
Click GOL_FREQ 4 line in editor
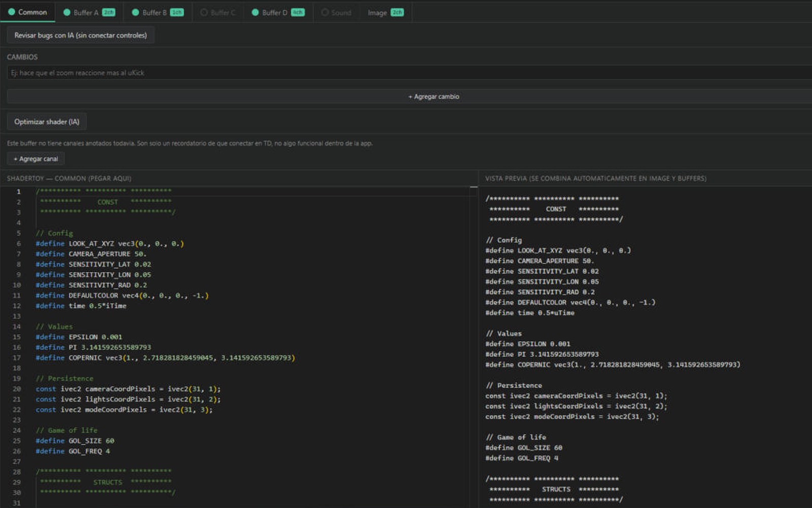[73, 451]
